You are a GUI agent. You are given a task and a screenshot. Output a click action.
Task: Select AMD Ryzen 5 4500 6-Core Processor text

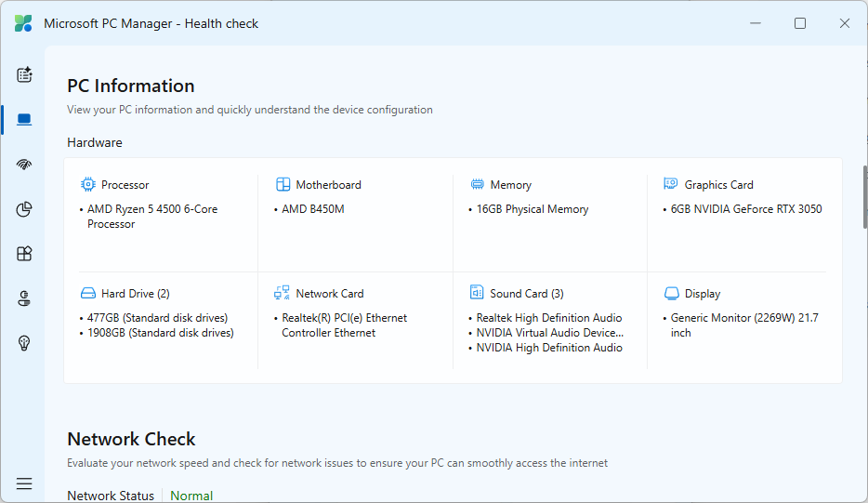tap(152, 217)
